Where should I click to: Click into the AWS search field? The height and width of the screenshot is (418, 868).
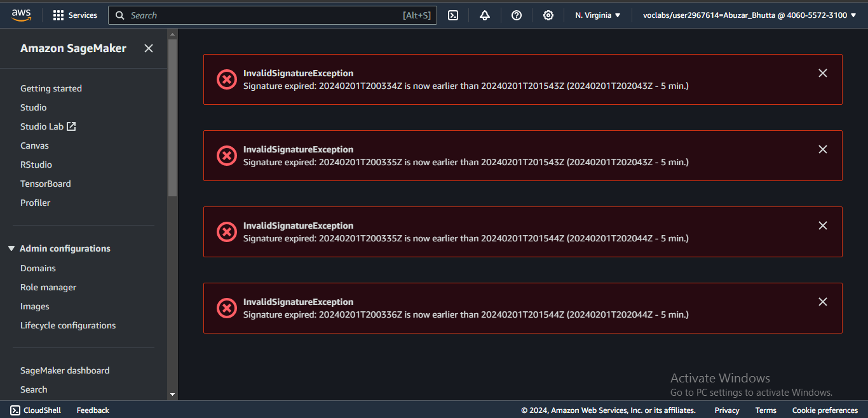[273, 15]
